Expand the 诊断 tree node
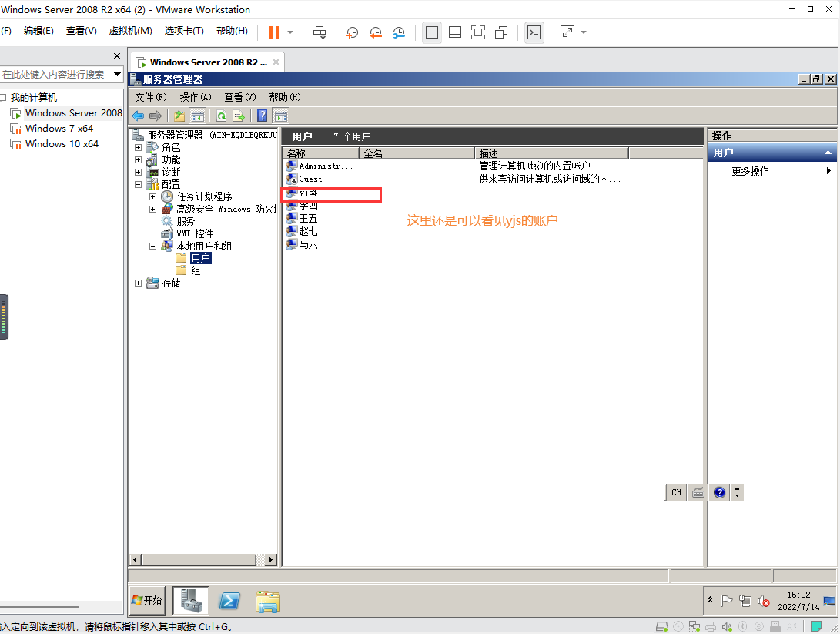The width and height of the screenshot is (840, 634). 139,172
